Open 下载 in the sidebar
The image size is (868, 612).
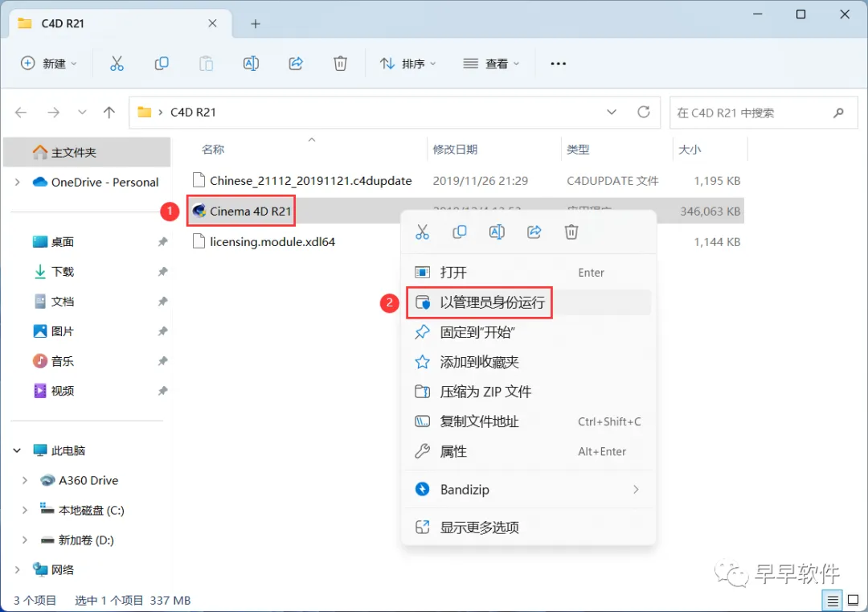click(x=63, y=272)
